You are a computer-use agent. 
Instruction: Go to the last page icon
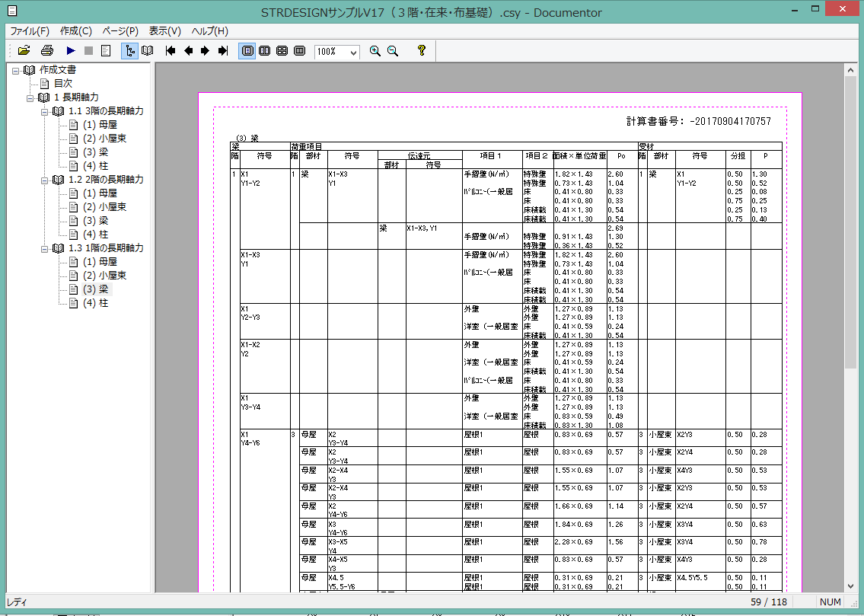(222, 51)
